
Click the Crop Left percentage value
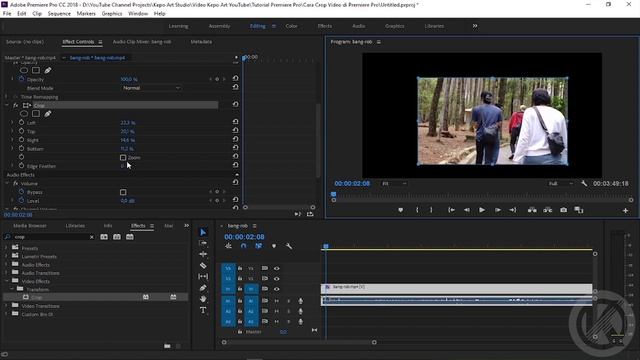coord(128,122)
